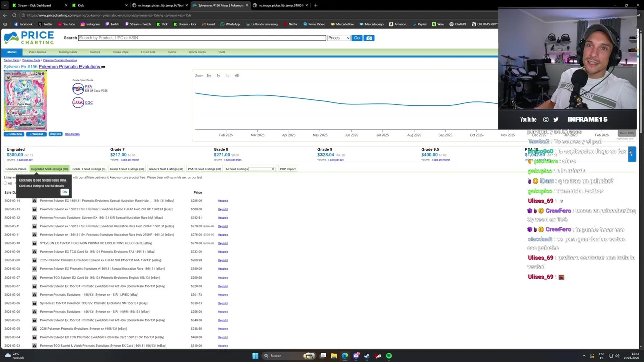Click the Go search button
The image size is (644, 362).
tap(357, 38)
